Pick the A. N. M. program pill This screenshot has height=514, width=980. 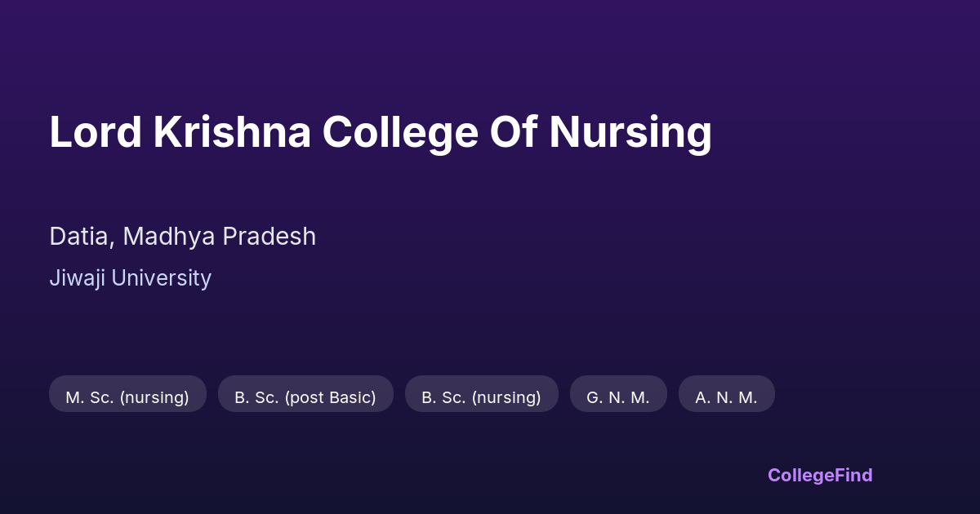726,397
